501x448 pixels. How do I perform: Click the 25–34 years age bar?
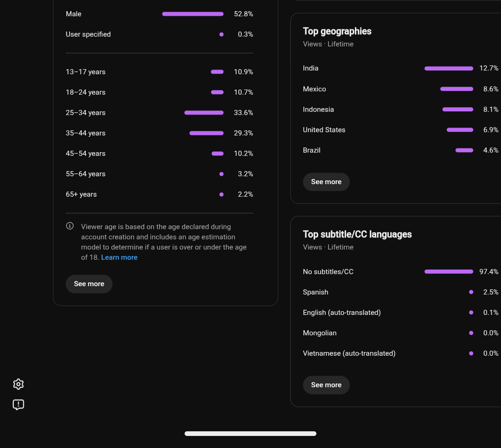pyautogui.click(x=204, y=113)
